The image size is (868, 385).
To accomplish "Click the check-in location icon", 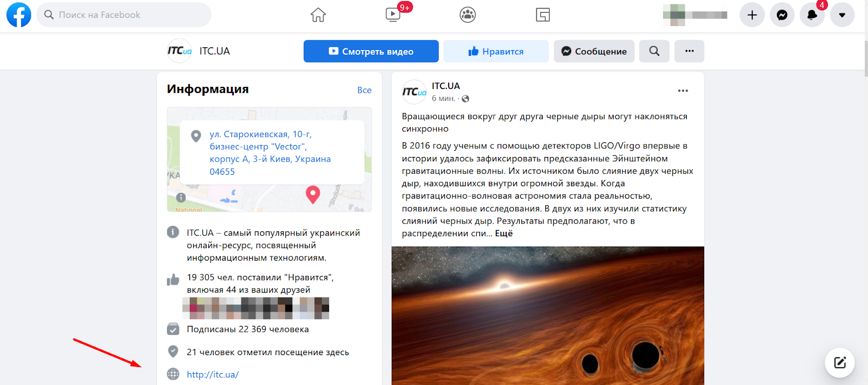I will (x=173, y=351).
